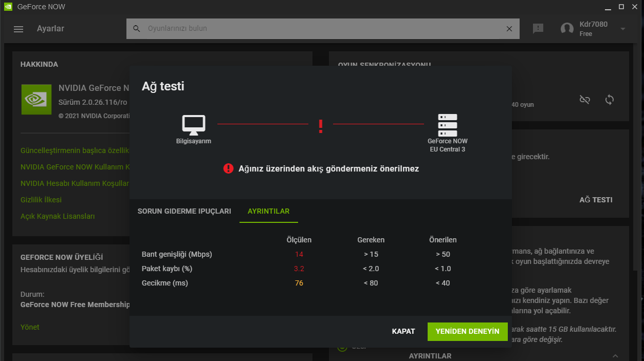Click measured packet loss value 3.2

coord(299,269)
